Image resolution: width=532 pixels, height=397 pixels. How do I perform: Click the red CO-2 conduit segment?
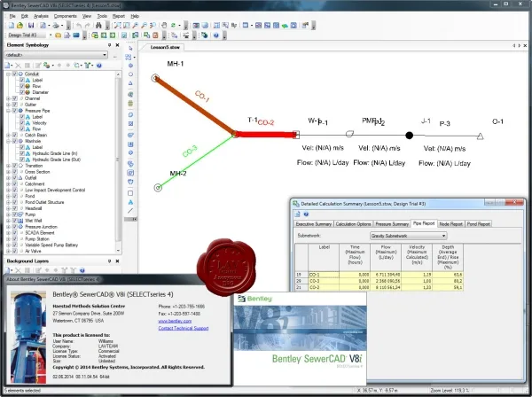(266, 135)
